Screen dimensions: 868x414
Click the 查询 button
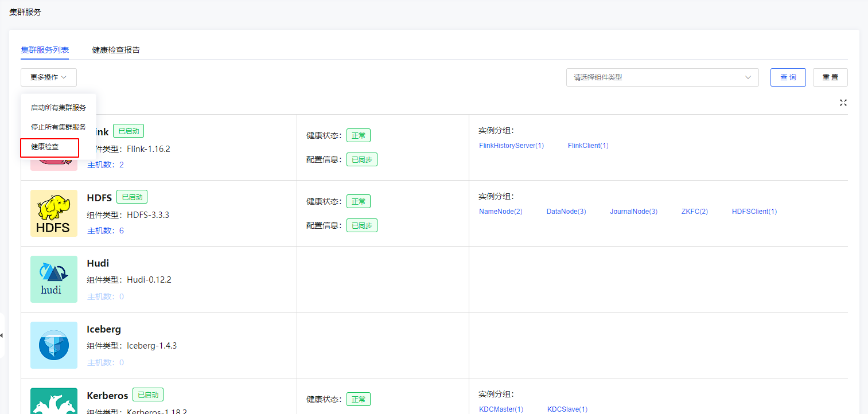(x=788, y=77)
